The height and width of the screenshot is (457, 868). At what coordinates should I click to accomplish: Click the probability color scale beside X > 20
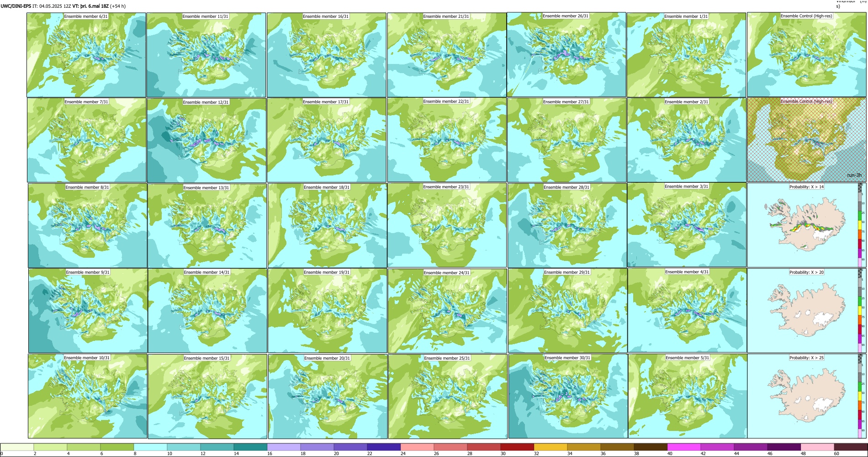861,311
